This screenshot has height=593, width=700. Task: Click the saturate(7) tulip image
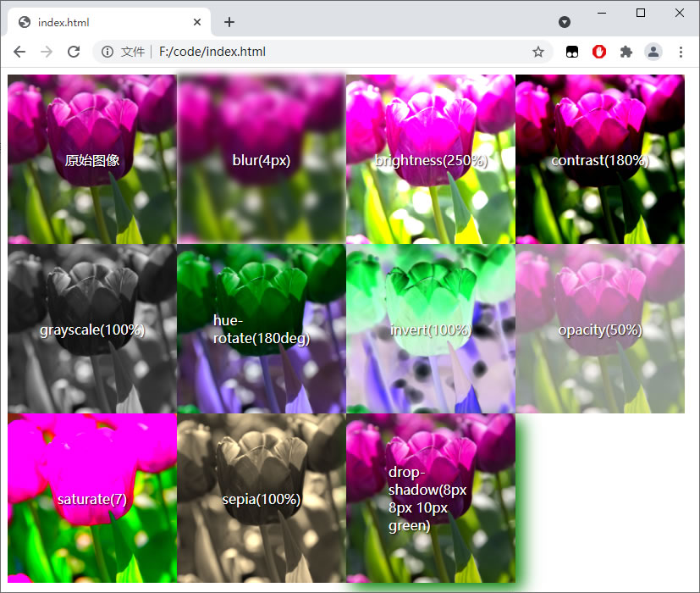[x=92, y=498]
